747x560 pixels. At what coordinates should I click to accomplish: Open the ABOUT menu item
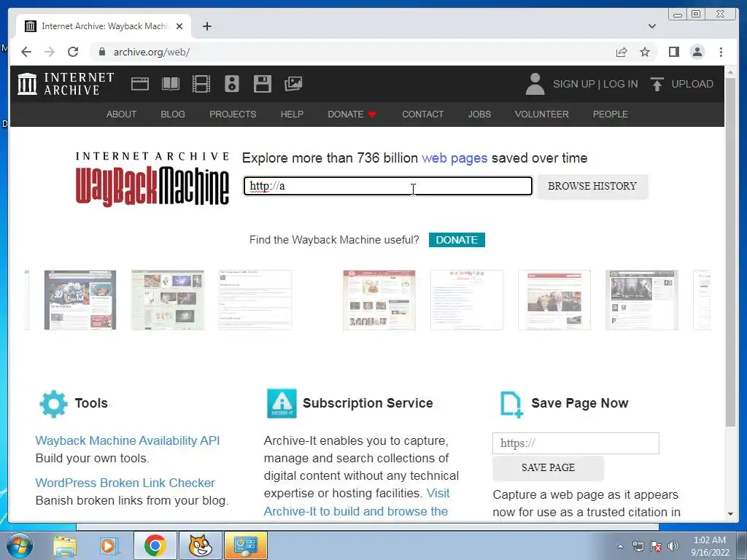tap(121, 114)
